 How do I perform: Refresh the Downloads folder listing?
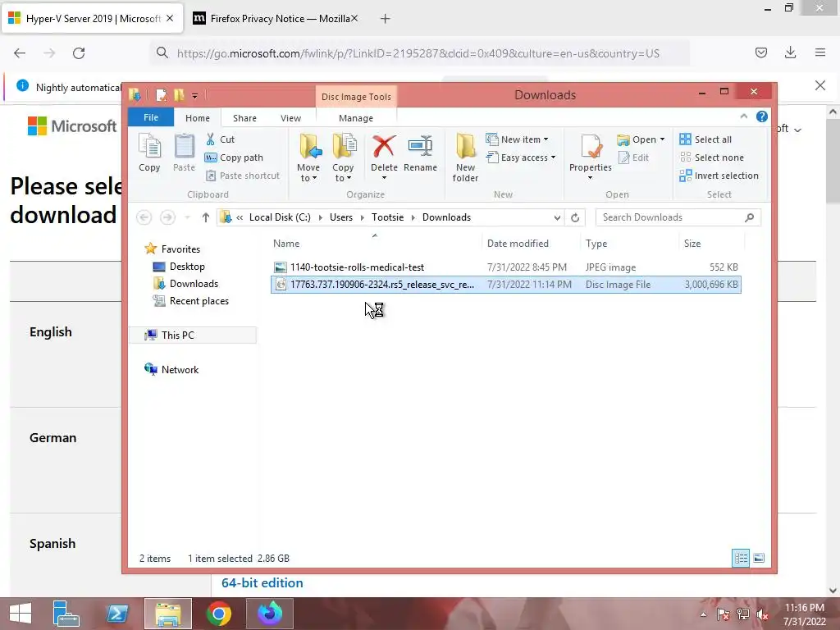pos(575,217)
